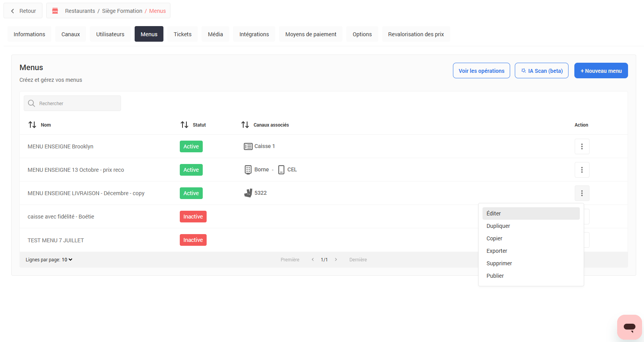Screen dimensions: 644x342
Task: Sort menus by Statut arrows
Action: pyautogui.click(x=184, y=125)
